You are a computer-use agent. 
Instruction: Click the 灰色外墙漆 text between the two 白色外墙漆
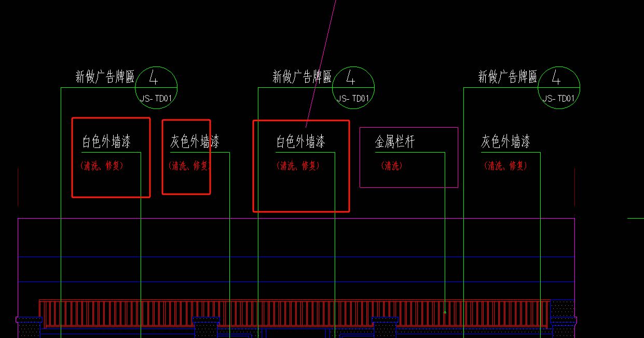(195, 141)
